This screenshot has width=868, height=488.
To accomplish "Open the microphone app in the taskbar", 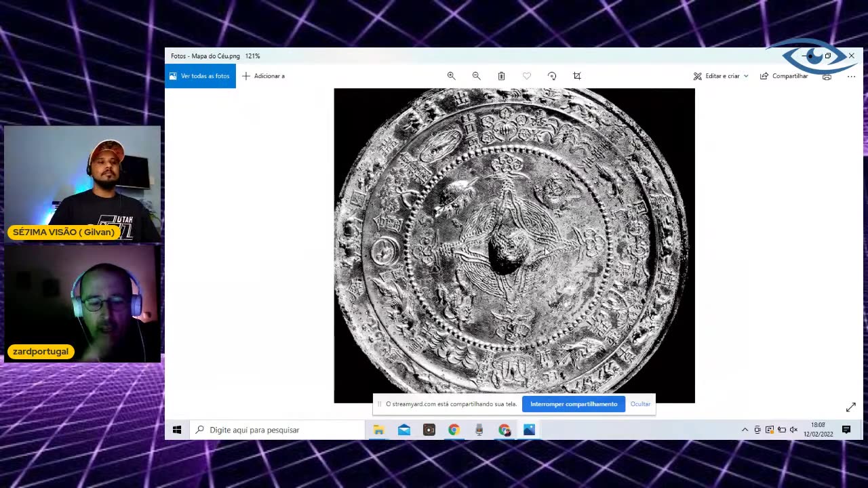I will [479, 430].
